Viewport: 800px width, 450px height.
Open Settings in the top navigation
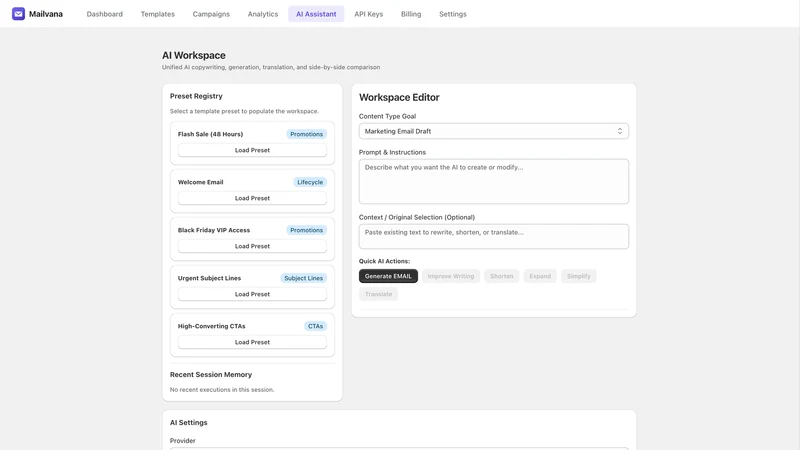click(453, 14)
